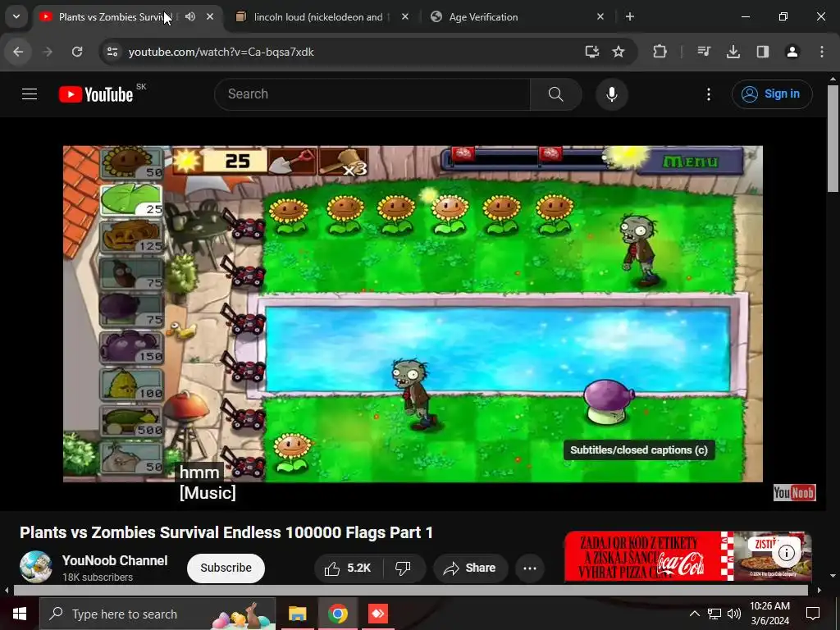Viewport: 840px width, 630px height.
Task: Reload the YouTube page
Action: 77,52
